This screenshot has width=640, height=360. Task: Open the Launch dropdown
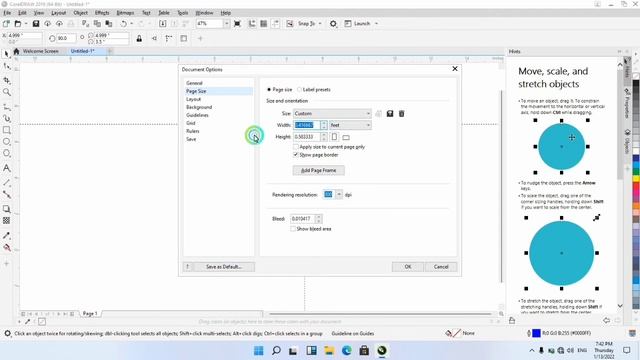click(376, 24)
